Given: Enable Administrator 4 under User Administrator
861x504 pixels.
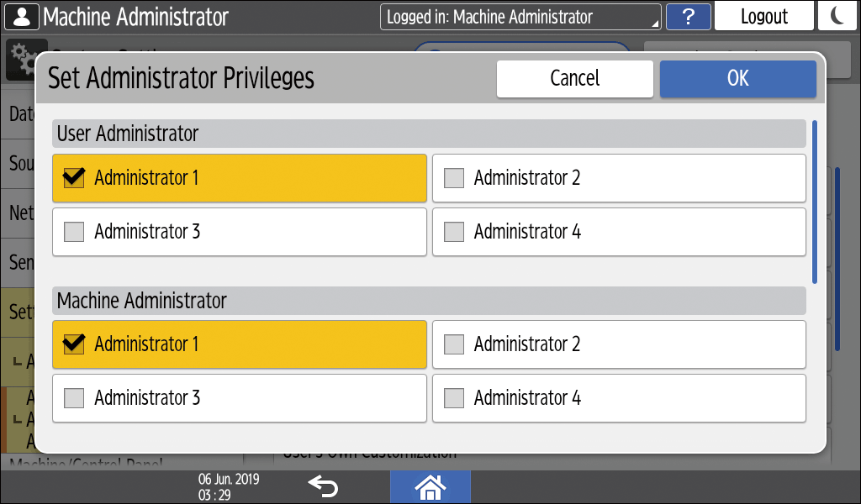Looking at the screenshot, I should click(455, 232).
